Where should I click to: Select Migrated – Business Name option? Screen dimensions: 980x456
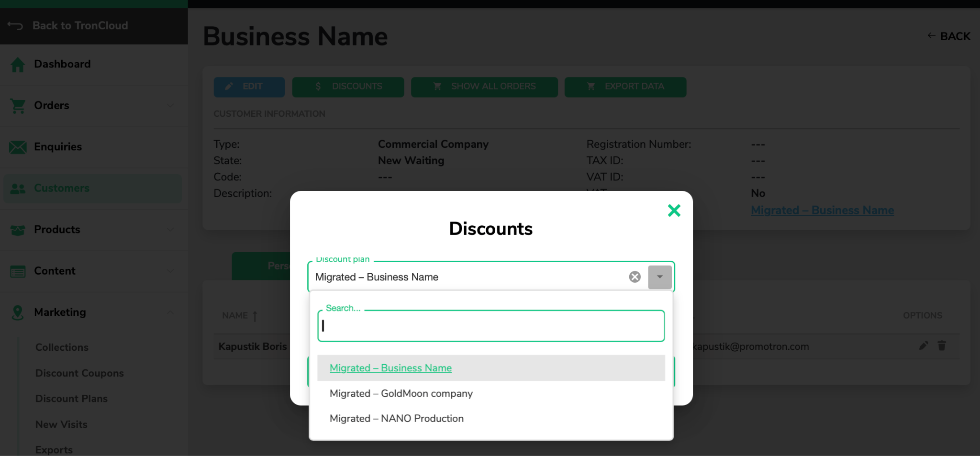tap(491, 368)
